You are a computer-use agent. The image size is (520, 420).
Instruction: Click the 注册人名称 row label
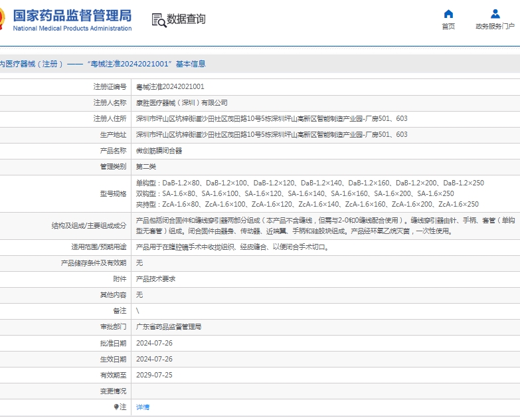point(110,103)
